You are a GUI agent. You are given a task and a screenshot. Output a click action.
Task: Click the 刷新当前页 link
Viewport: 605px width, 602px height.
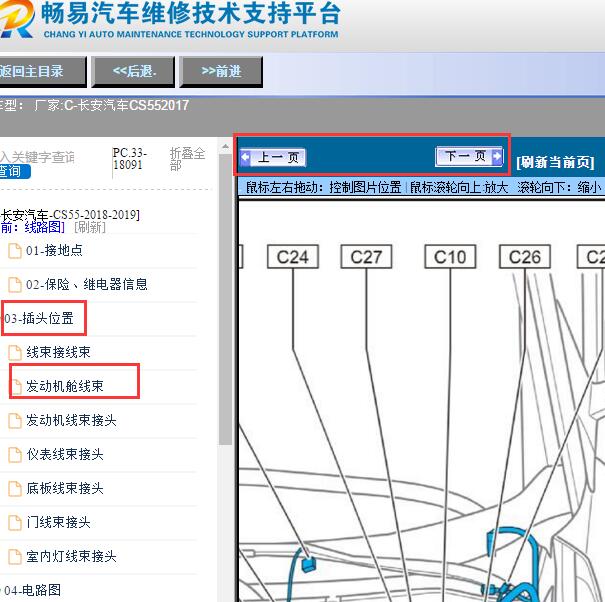[555, 162]
